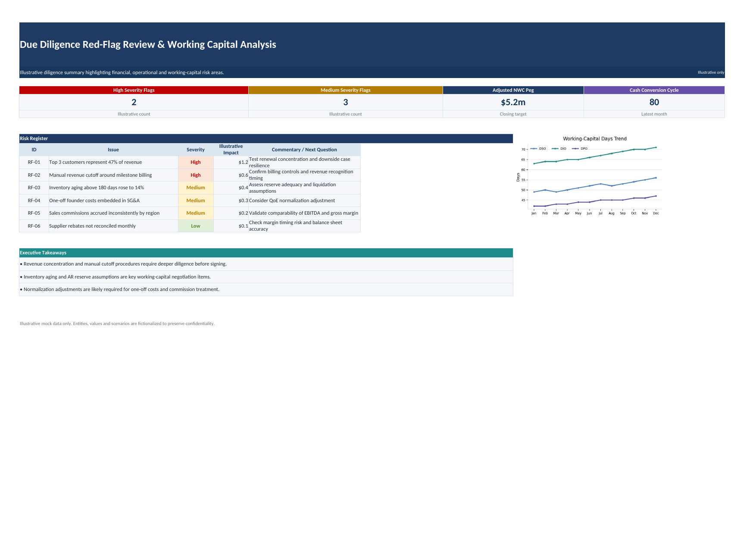Click 'Consider QoE normalization adjustment' commentary

point(292,200)
